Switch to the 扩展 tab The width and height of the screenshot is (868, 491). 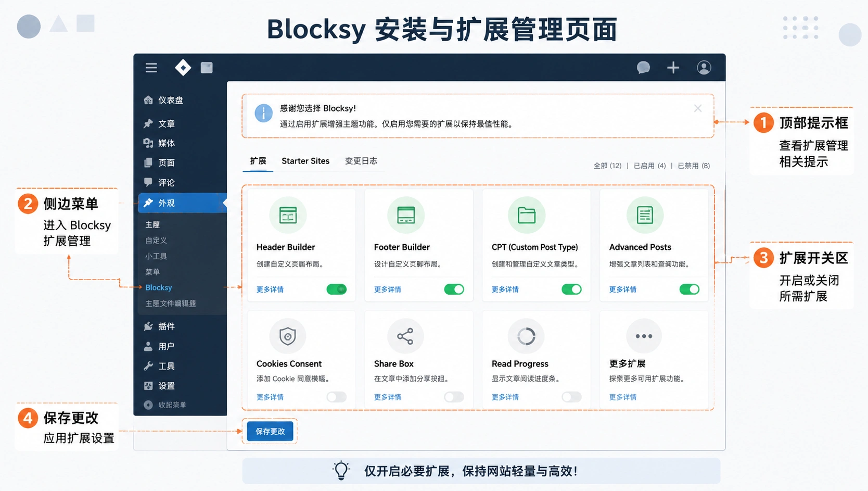[258, 161]
